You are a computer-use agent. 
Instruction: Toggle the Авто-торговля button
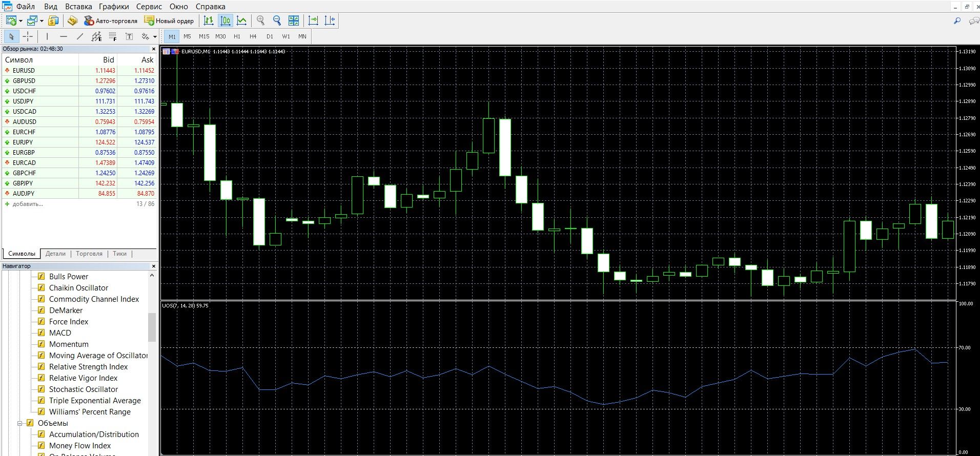pyautogui.click(x=111, y=20)
